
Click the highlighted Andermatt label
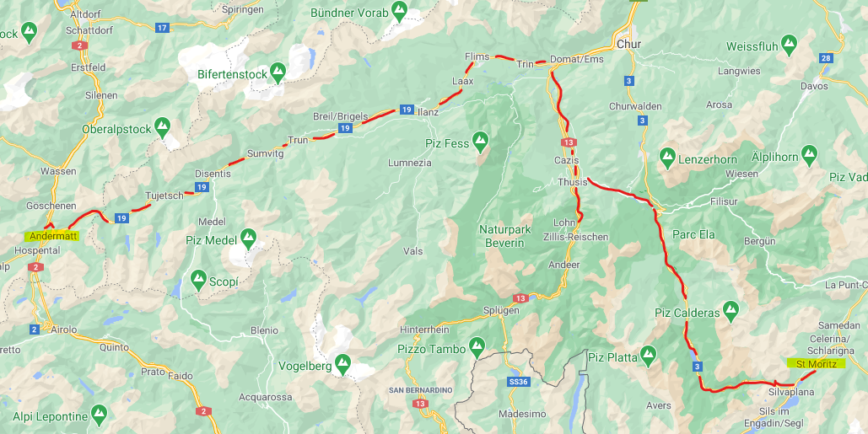52,236
